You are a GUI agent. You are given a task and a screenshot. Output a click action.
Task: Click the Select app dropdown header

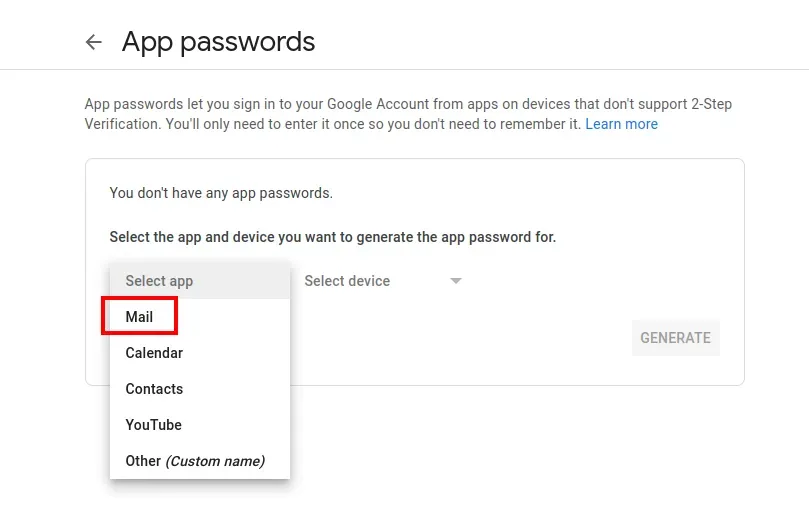pyautogui.click(x=159, y=281)
